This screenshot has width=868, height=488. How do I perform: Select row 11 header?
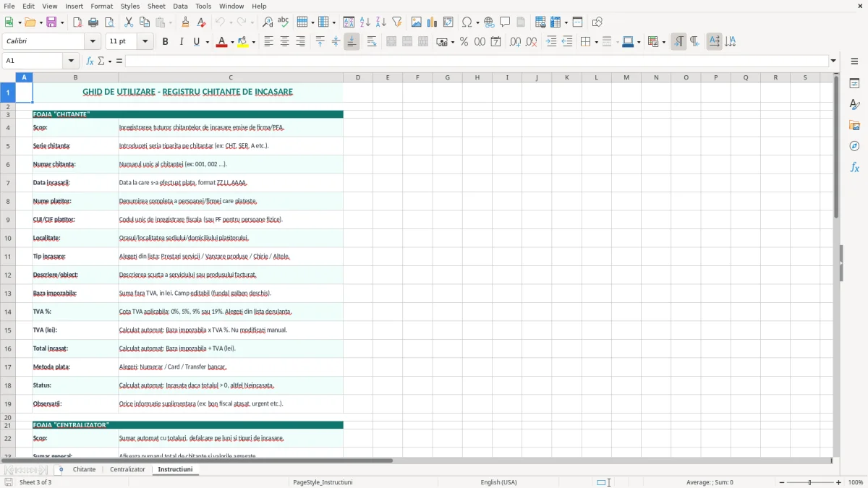pos(8,257)
